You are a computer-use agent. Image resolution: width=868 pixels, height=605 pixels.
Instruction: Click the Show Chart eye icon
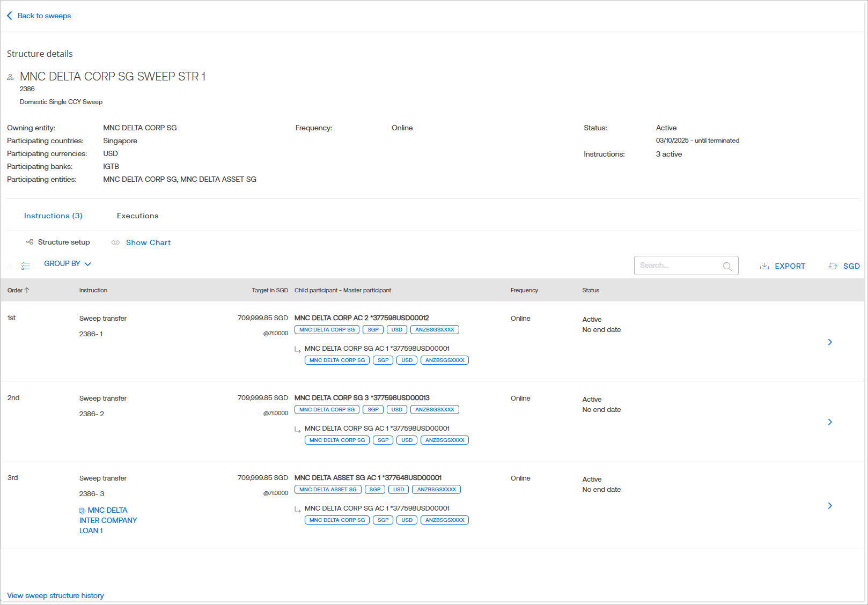[115, 242]
